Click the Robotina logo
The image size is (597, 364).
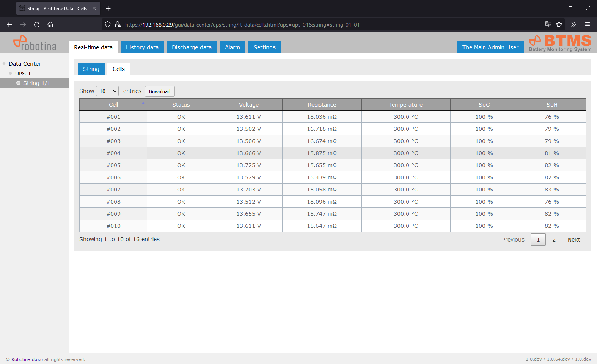pos(35,43)
